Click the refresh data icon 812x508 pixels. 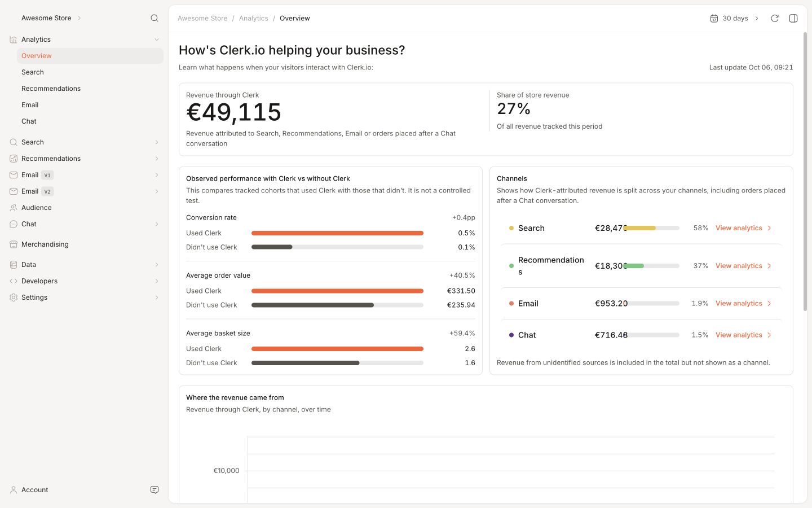pos(775,18)
